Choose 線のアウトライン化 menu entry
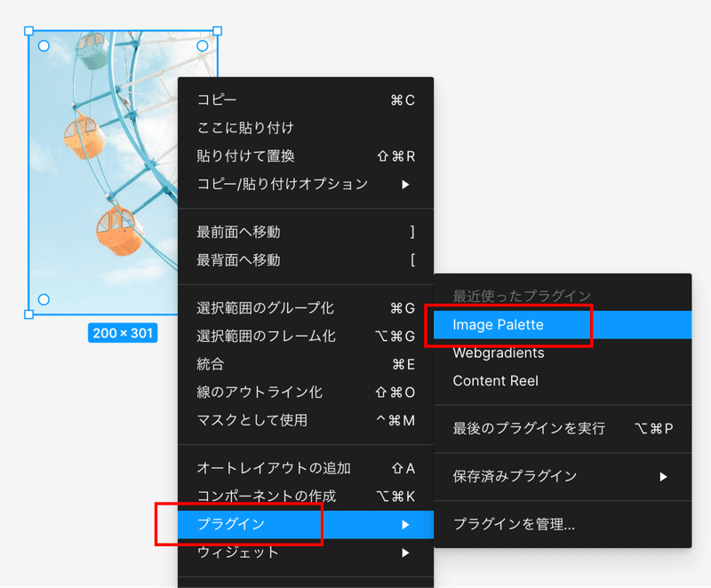The width and height of the screenshot is (711, 588). (x=306, y=393)
